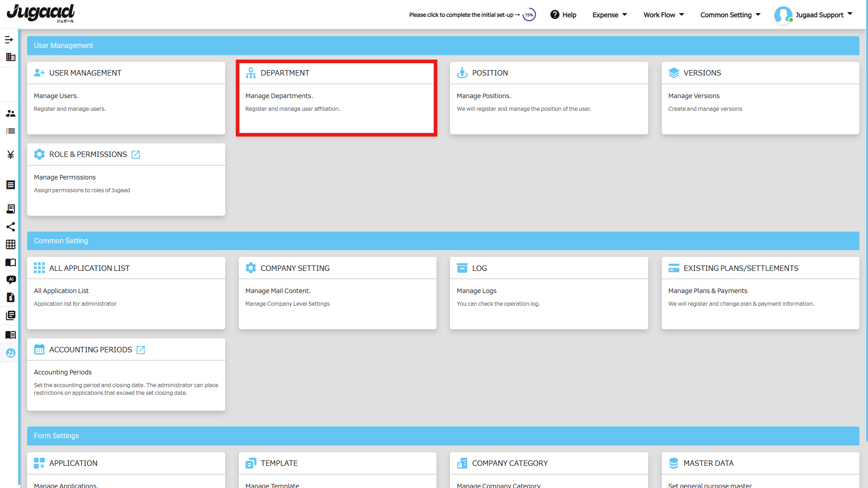Click the Log archive box icon
Image resolution: width=868 pixels, height=488 pixels.
(462, 268)
